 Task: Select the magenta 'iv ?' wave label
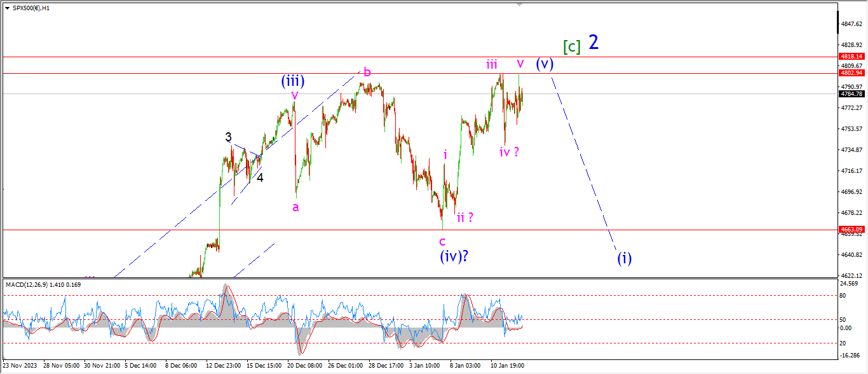click(x=510, y=151)
